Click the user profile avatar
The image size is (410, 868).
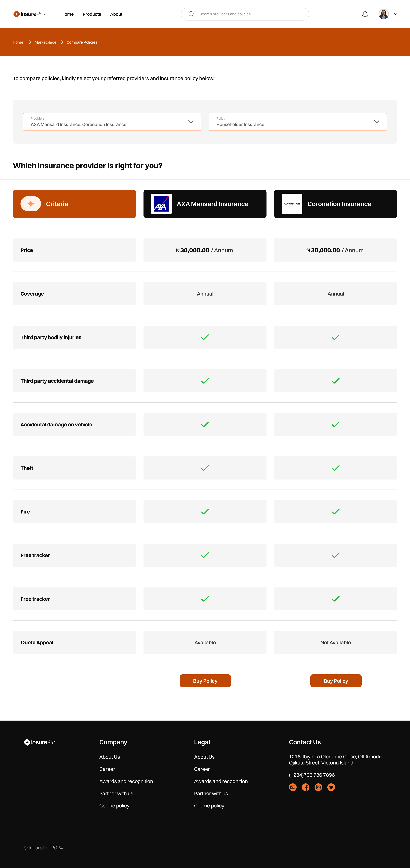pos(383,14)
